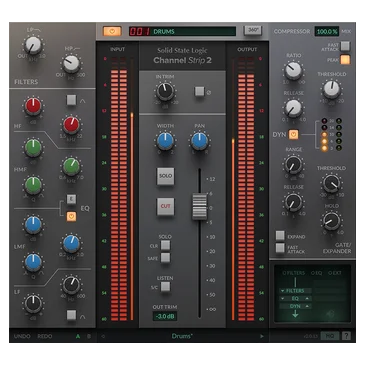Click the Out Trim -3.0 dB field
365x365 pixels.
pos(165,316)
